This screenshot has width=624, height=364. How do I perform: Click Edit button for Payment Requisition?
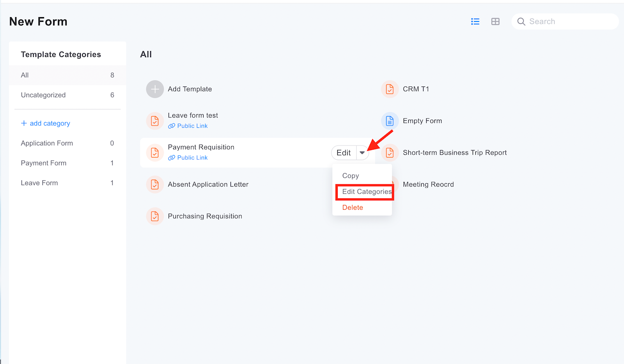[344, 153]
